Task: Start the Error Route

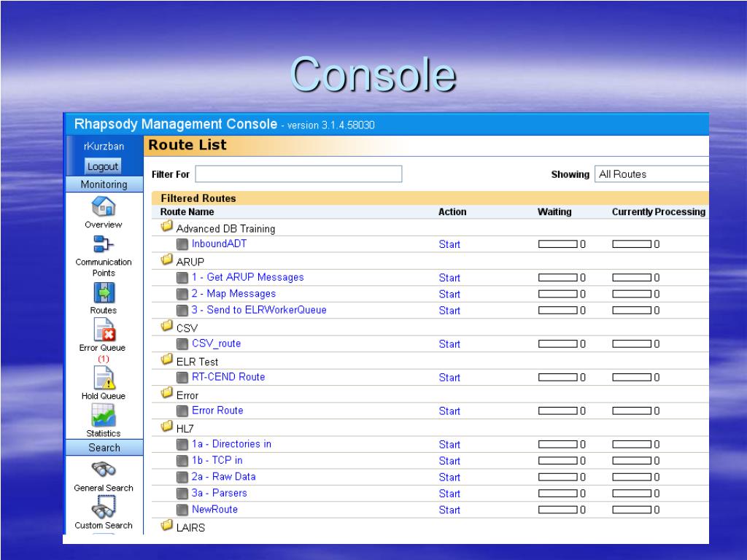Action: (x=449, y=411)
